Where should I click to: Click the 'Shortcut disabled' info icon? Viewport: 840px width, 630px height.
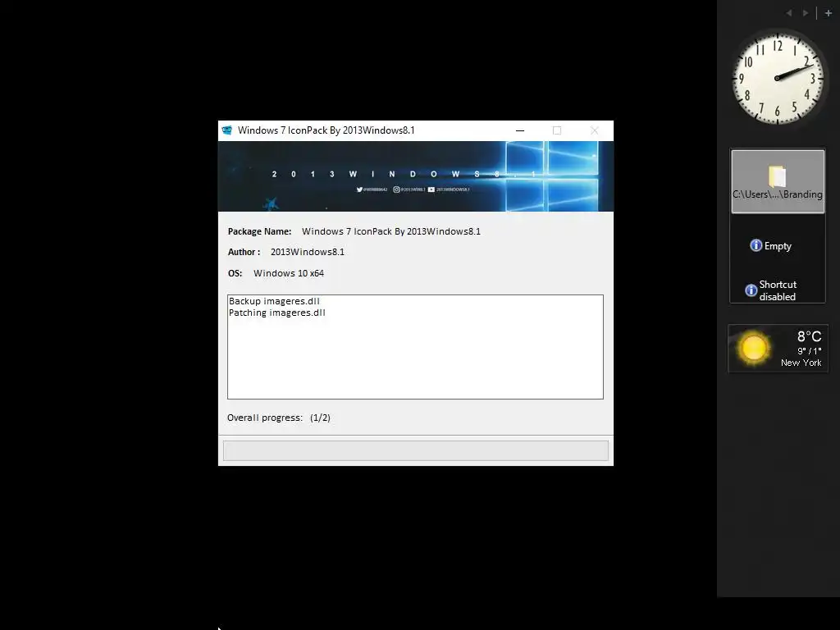click(751, 290)
